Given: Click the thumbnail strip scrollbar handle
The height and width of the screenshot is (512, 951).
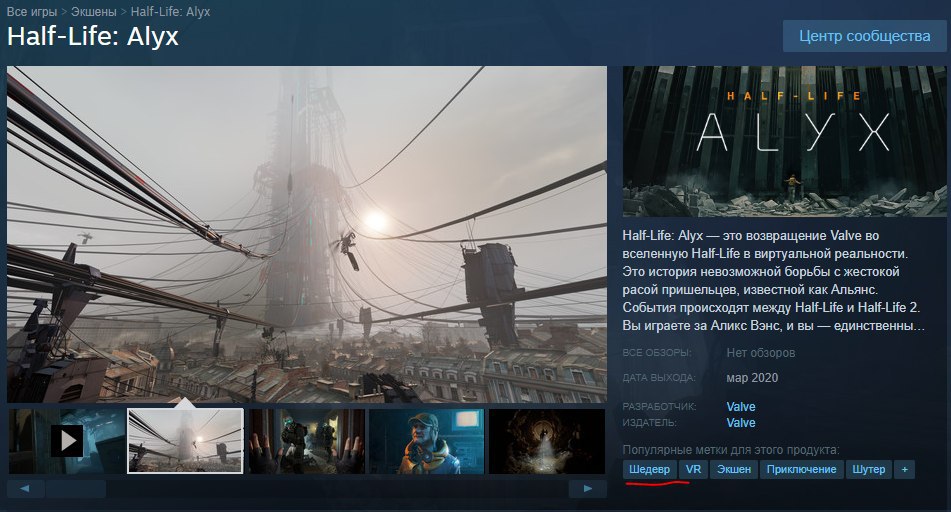Looking at the screenshot, I should click(76, 488).
